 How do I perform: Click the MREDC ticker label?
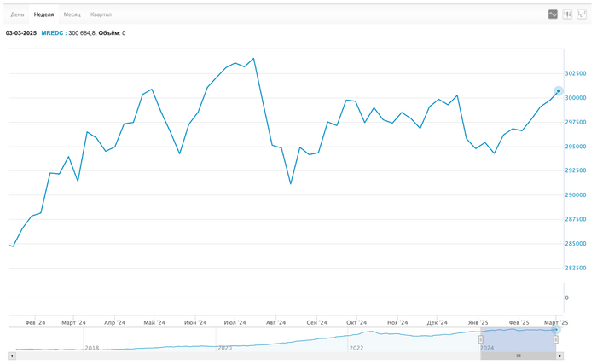click(x=52, y=33)
